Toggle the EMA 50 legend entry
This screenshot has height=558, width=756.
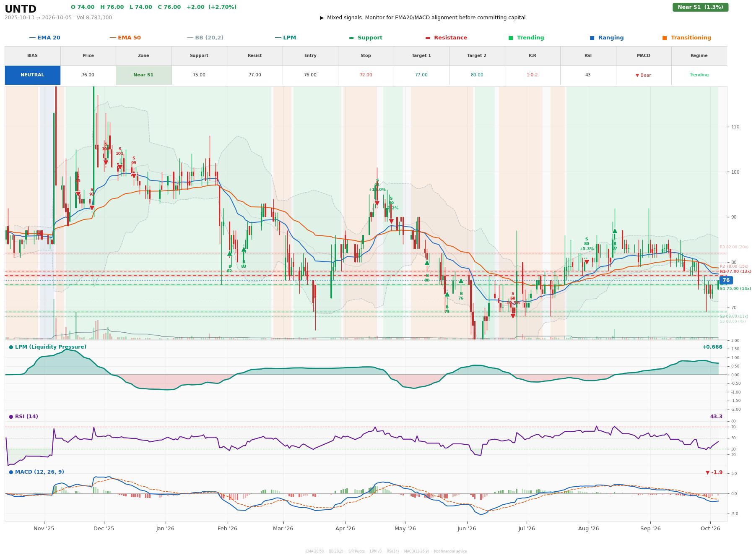125,38
